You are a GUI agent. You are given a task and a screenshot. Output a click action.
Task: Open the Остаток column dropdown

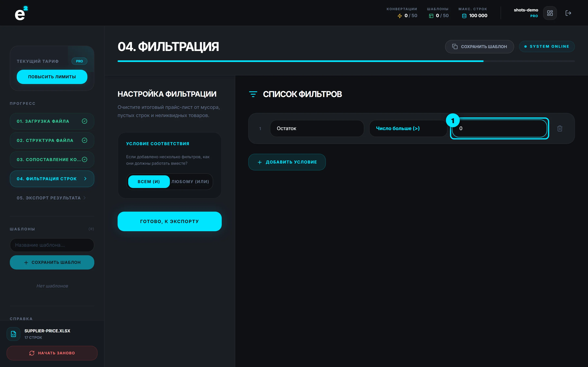pos(317,128)
